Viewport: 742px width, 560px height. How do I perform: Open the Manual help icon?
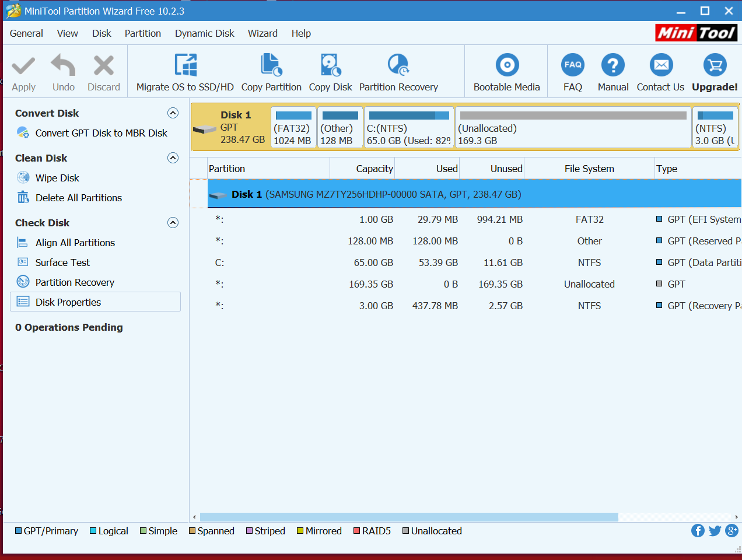tap(613, 65)
